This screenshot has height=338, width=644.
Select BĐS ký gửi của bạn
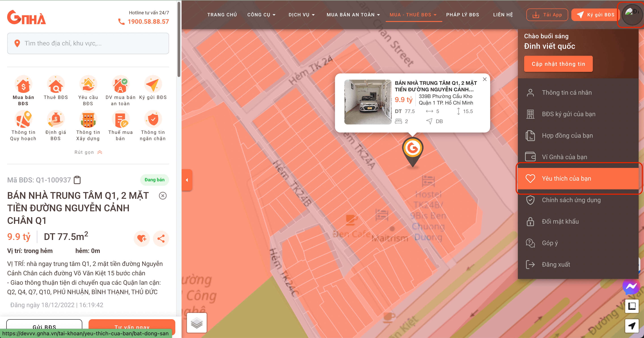578,114
